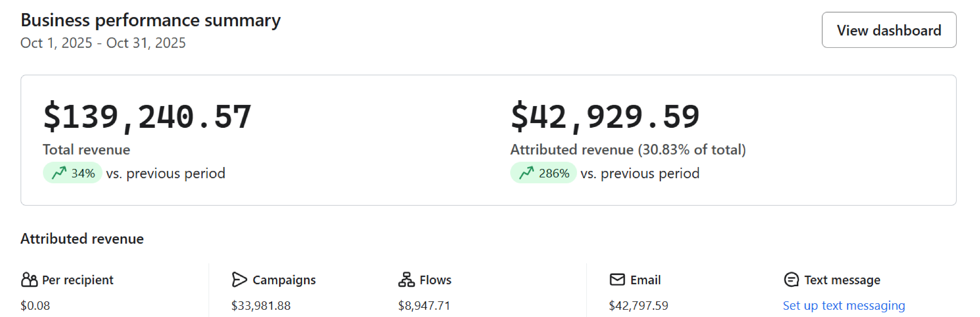Click the Attributed revenue (30.83% of total) label
This screenshot has height=317, width=980.
click(x=628, y=150)
